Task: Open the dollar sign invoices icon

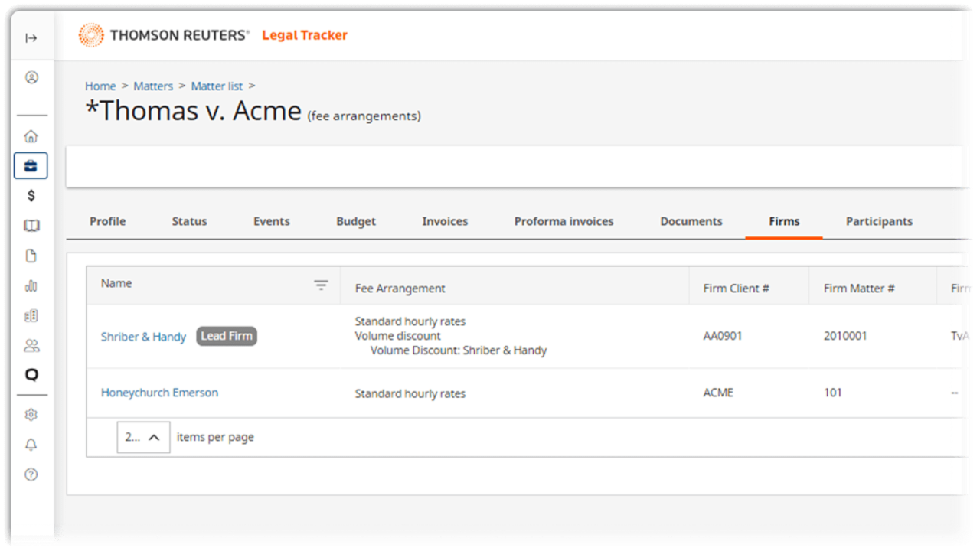Action: point(31,196)
